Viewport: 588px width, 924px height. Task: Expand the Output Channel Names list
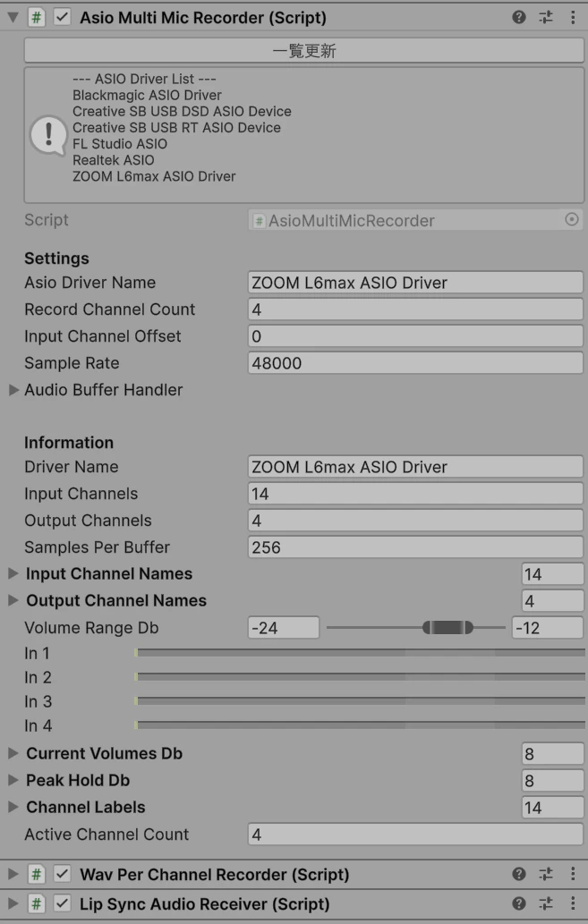click(13, 600)
